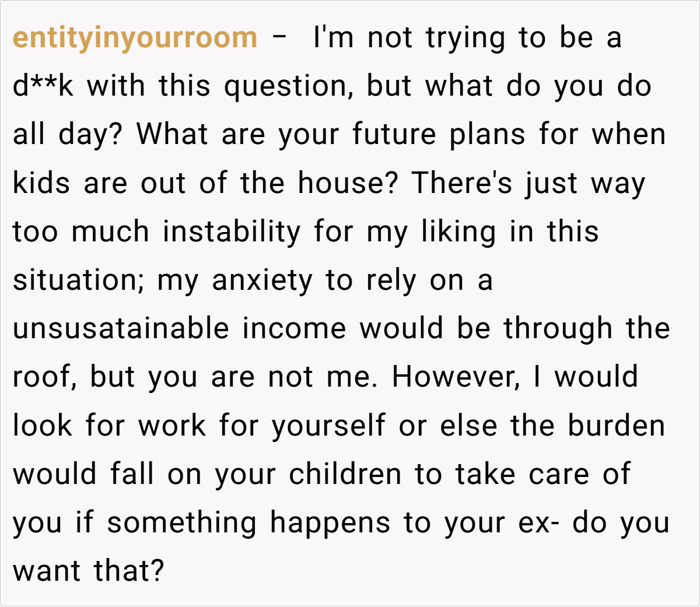Click the word "roof," in the comment

[44, 377]
